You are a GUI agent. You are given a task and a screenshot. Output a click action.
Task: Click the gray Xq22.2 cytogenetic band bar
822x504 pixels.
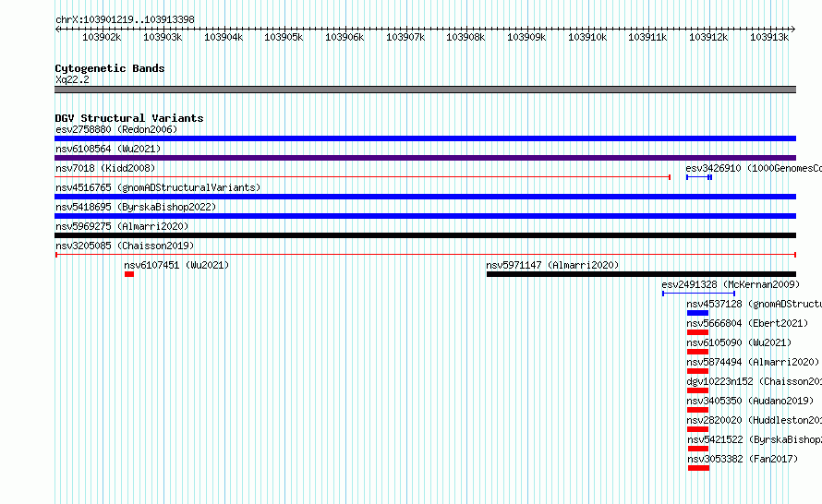[425, 90]
